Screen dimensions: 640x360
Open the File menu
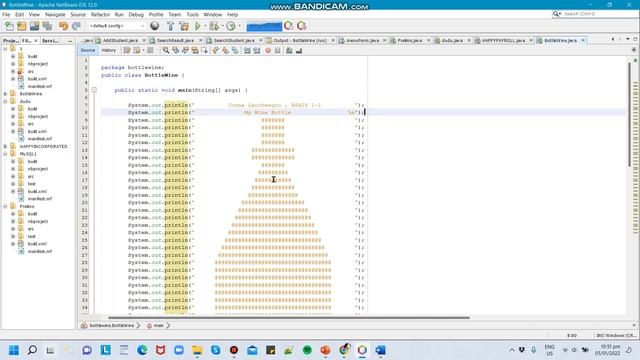[6, 14]
